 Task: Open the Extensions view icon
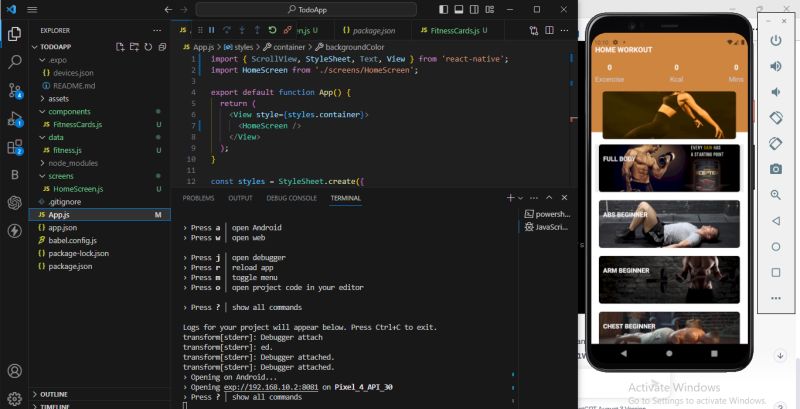point(14,147)
